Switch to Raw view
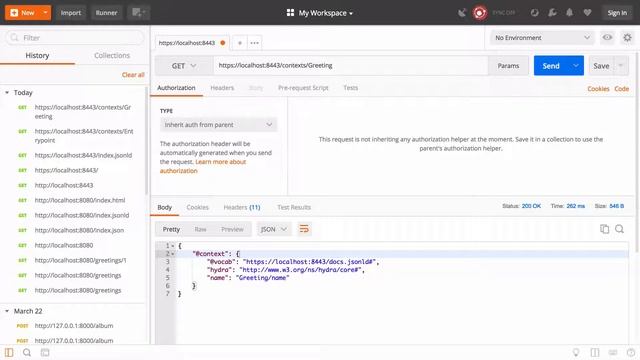 [x=200, y=229]
